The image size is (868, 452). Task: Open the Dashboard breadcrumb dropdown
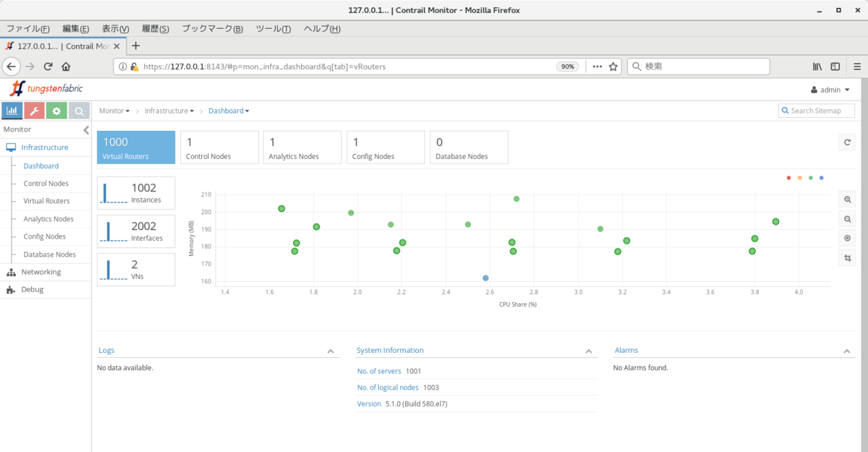coord(229,111)
